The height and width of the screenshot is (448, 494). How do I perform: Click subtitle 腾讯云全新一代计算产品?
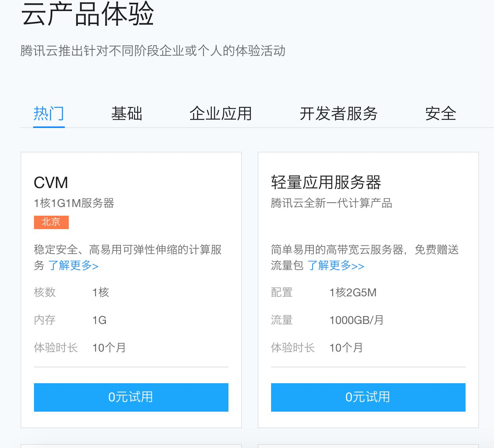[x=332, y=203]
